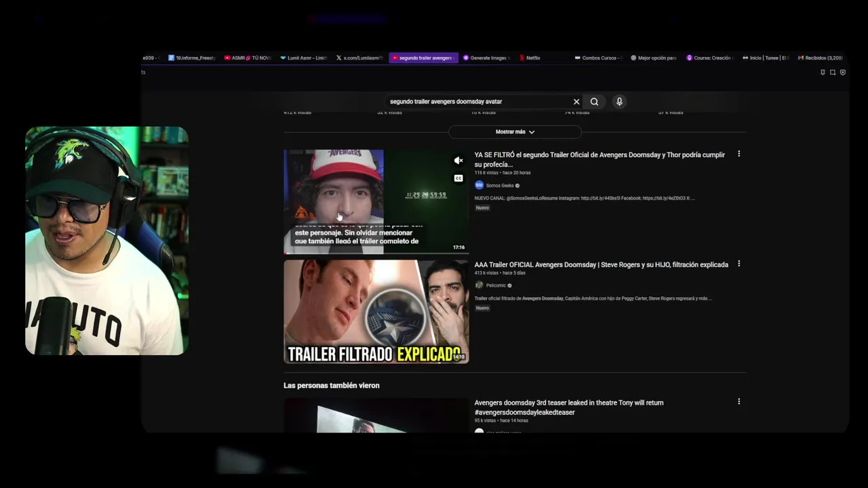Play the Somos Geeks video preview thumbnail

pyautogui.click(x=376, y=201)
